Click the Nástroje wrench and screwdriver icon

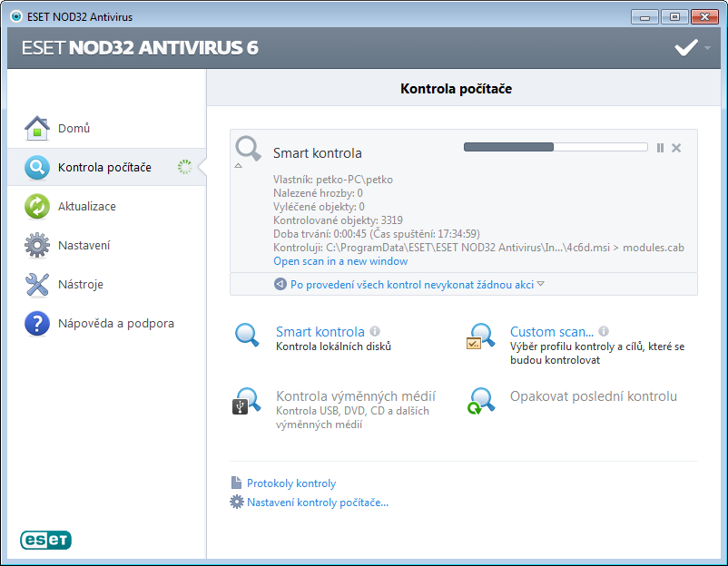(37, 284)
